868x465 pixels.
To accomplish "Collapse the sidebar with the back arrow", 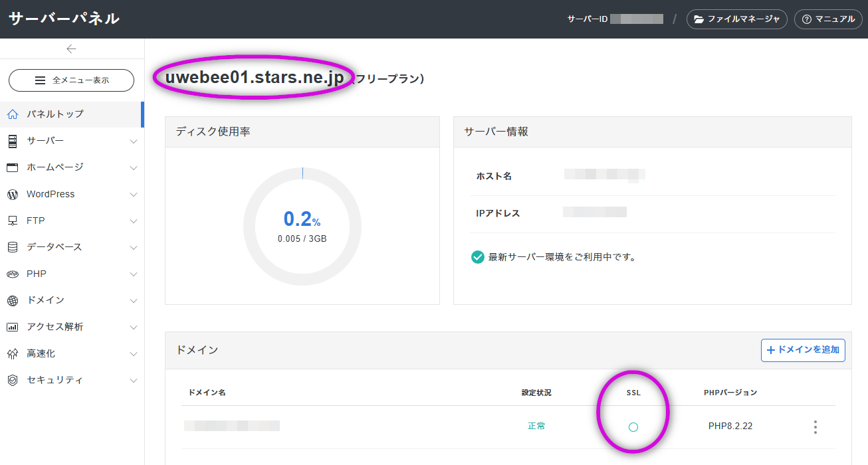I will [x=72, y=48].
